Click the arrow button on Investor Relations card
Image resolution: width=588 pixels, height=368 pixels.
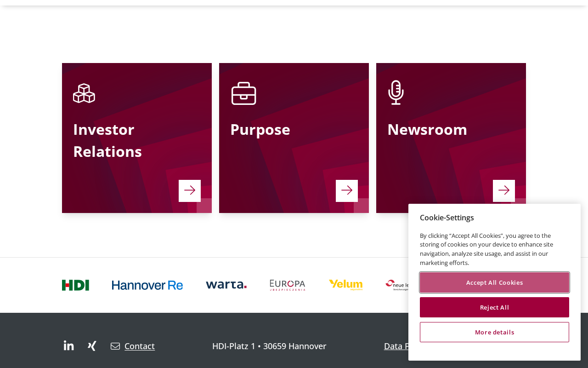pyautogui.click(x=190, y=190)
